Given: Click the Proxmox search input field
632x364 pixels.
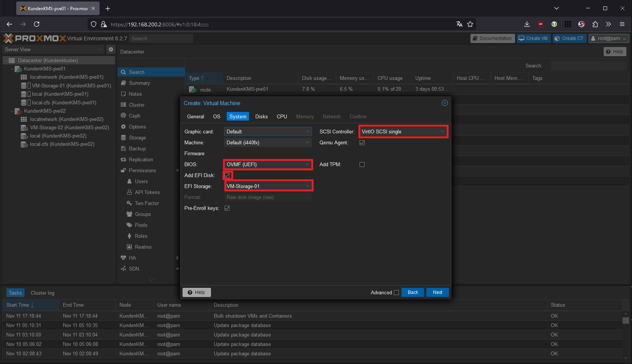Looking at the screenshot, I should pos(161,38).
